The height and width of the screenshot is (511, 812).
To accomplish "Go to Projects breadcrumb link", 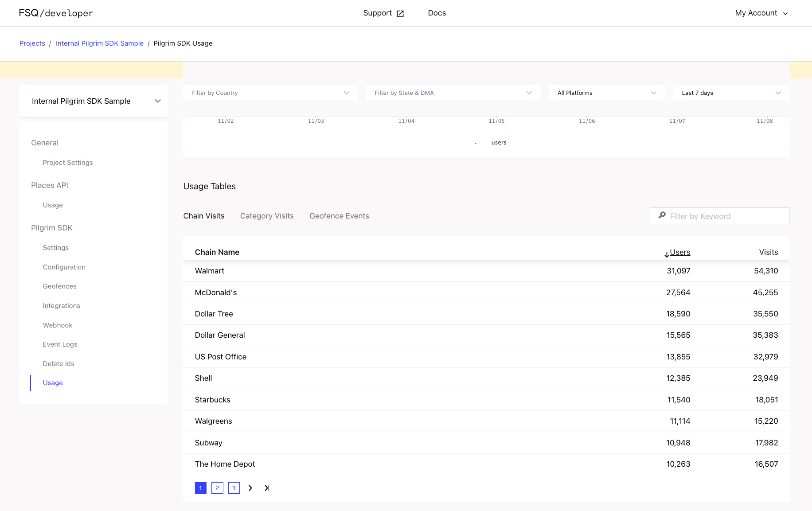I will (32, 43).
